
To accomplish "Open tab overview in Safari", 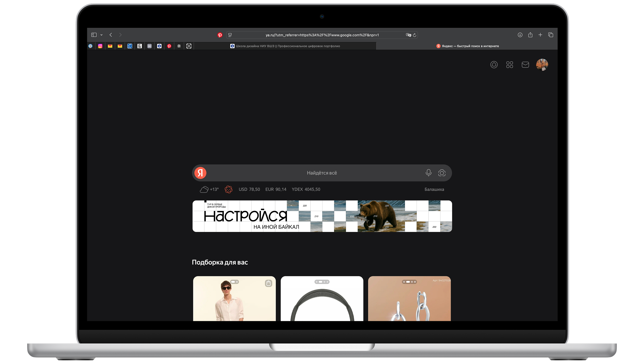I will 551,35.
